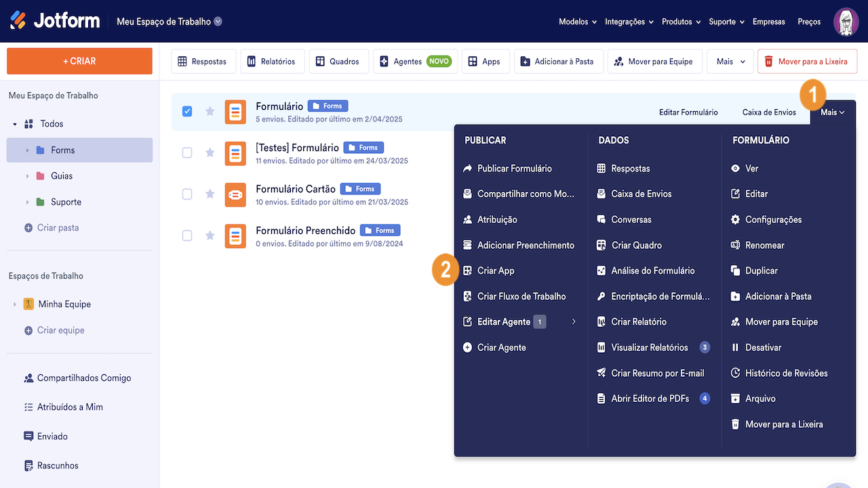This screenshot has height=488, width=868.
Task: Click the Análise do Formulário icon
Action: click(x=601, y=270)
